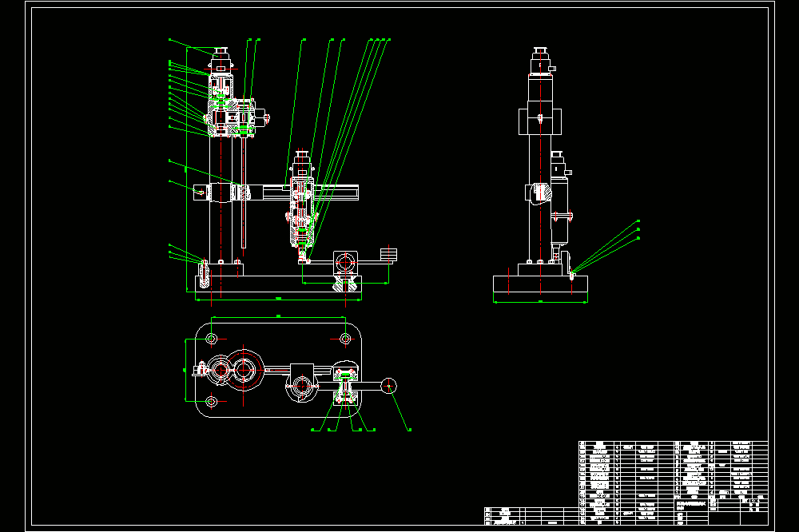Viewport: 799px width, 532px height.
Task: Click the drawing title cell in title block
Action: [x=692, y=504]
